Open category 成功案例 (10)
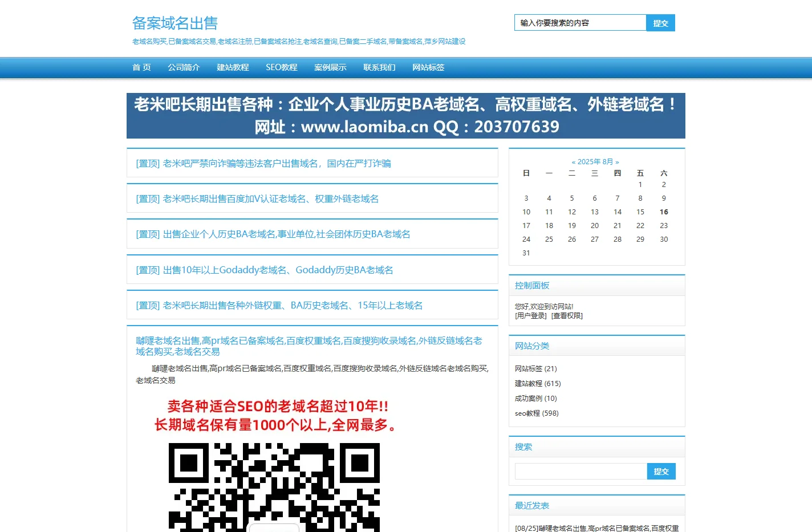This screenshot has height=532, width=812. tap(536, 399)
